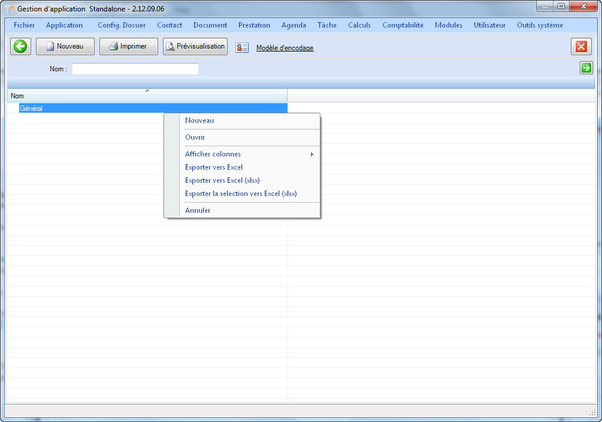Choose Annuler to dismiss context menu
Screen dimensions: 602x422
[x=198, y=210]
